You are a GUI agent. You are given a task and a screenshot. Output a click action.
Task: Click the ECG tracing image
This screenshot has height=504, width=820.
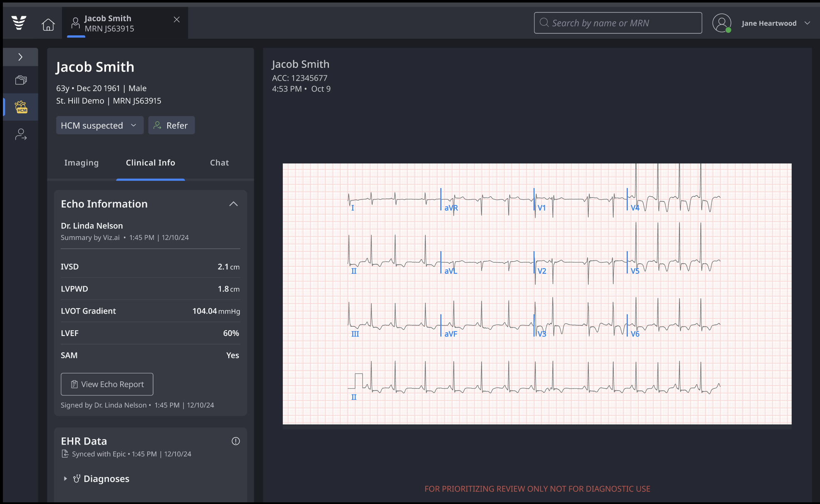[x=537, y=294]
